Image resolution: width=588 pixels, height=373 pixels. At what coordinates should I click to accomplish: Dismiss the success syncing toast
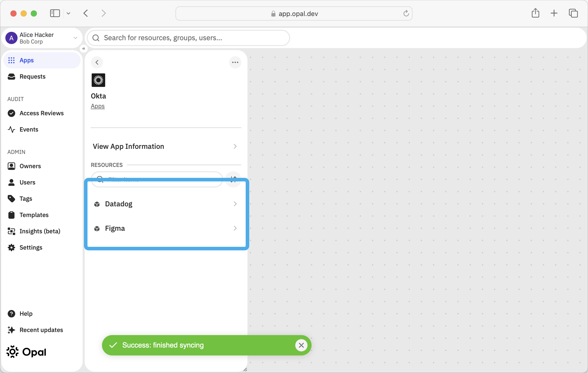pos(301,345)
